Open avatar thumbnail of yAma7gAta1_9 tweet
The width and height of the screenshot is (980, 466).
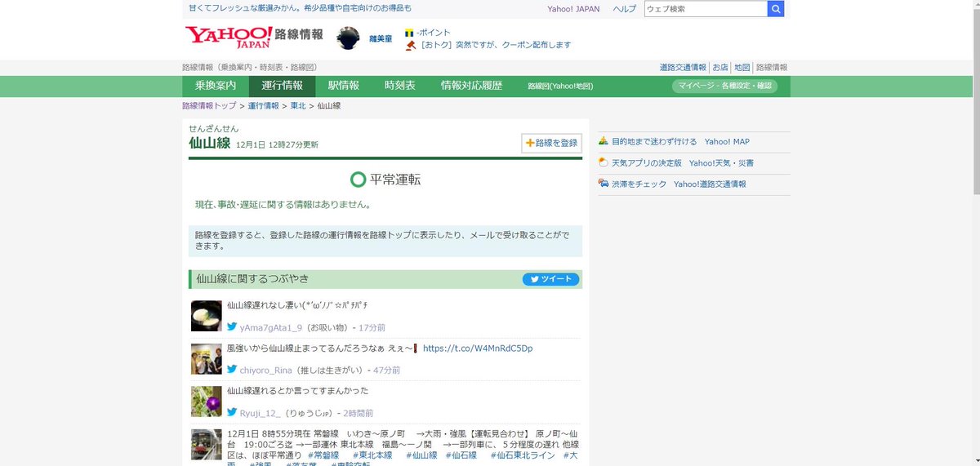tap(207, 316)
